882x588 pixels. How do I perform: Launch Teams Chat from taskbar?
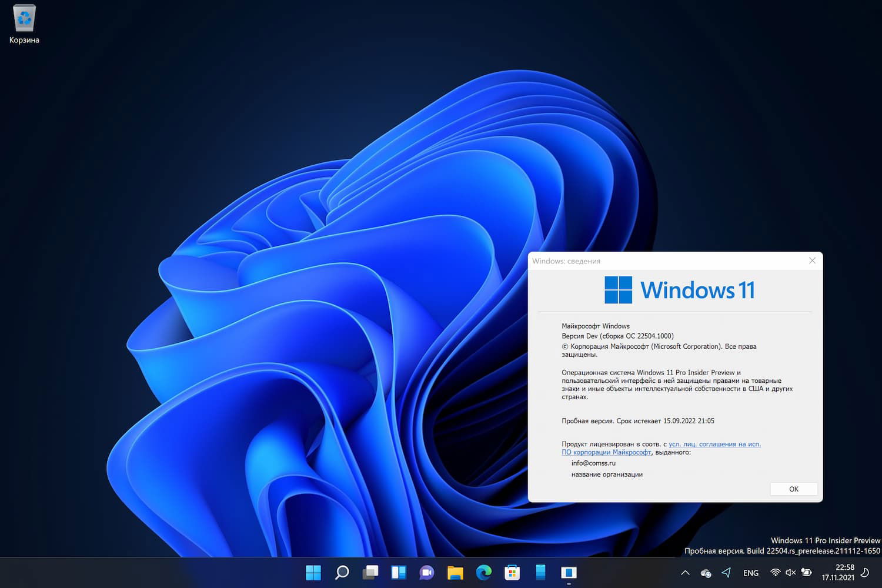pyautogui.click(x=426, y=572)
